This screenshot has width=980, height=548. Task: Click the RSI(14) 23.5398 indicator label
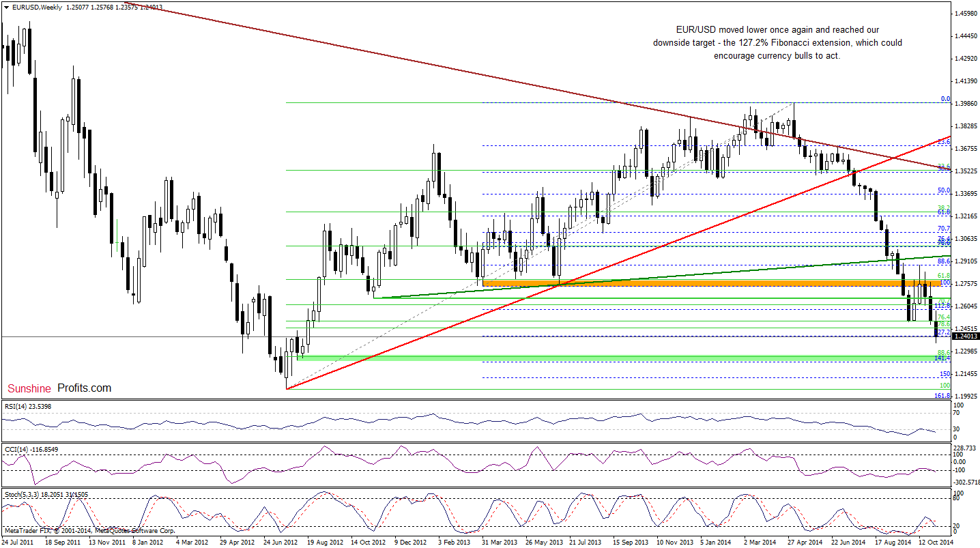click(x=27, y=406)
